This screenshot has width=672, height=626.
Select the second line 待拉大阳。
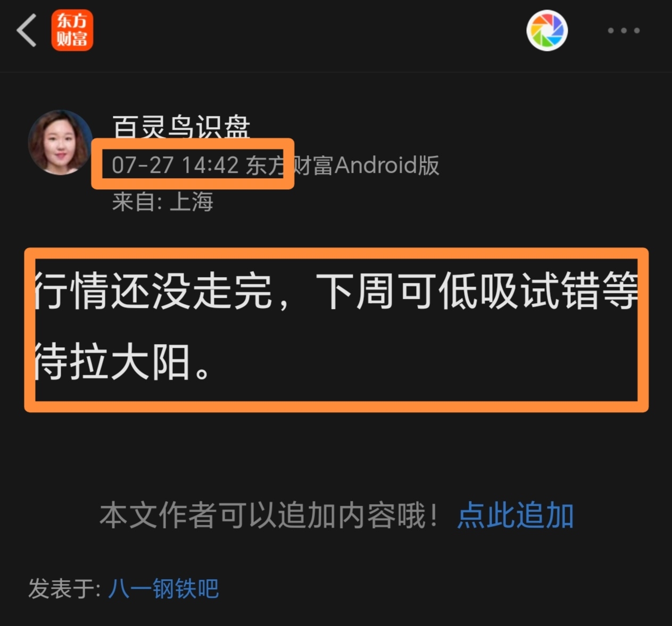[123, 362]
